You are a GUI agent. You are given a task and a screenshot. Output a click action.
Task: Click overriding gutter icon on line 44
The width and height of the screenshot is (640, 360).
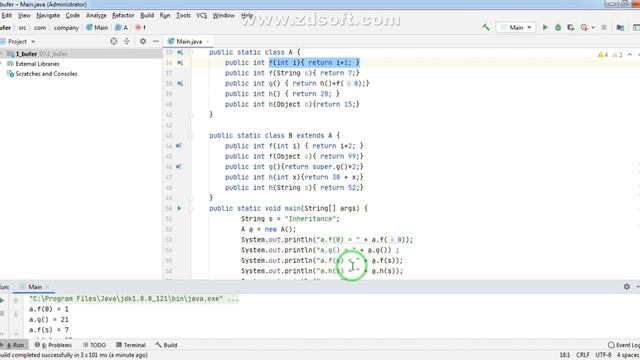[179, 146]
